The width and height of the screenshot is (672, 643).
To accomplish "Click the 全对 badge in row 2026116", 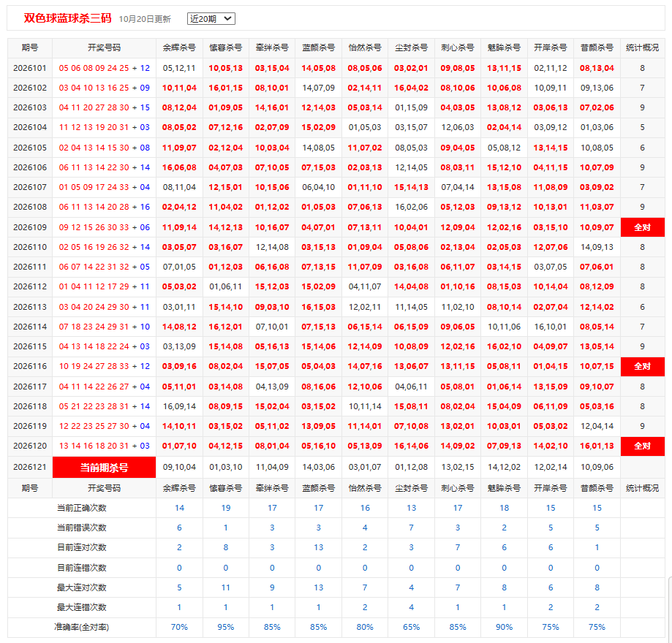I will pos(643,366).
